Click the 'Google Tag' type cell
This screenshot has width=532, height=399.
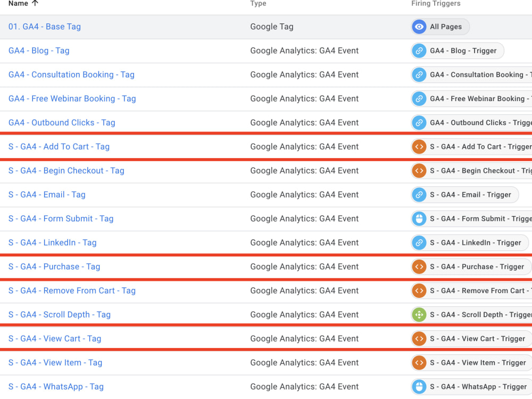tap(272, 27)
